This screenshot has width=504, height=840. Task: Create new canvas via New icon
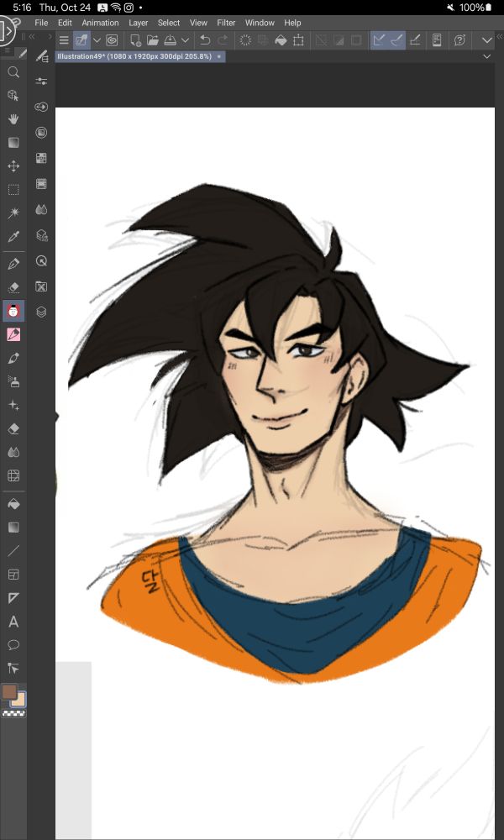click(135, 40)
